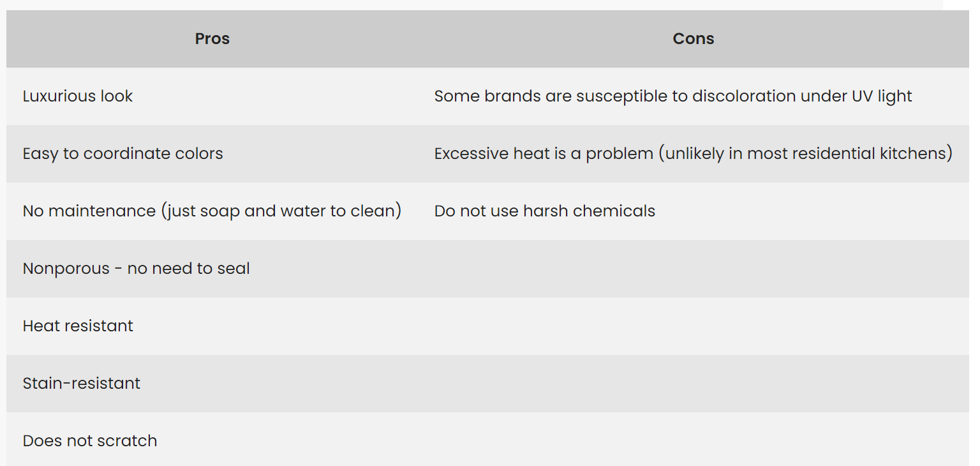The image size is (980, 466).
Task: Select the "Luxurious look" table cell
Action: tap(78, 96)
